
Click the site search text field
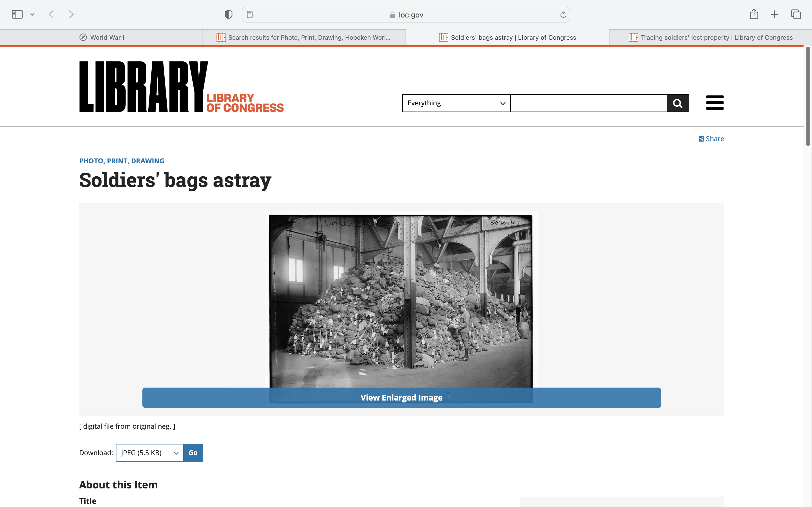(588, 103)
